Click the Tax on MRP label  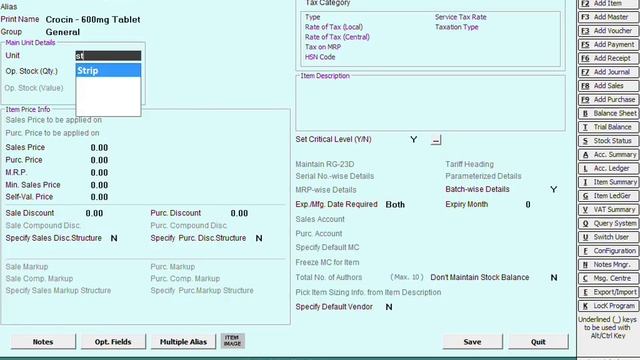pos(323,47)
